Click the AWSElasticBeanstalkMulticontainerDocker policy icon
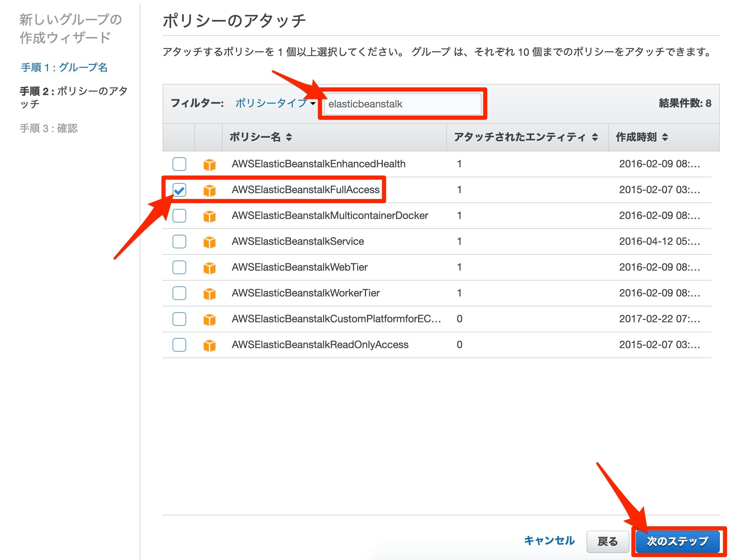 [x=209, y=216]
